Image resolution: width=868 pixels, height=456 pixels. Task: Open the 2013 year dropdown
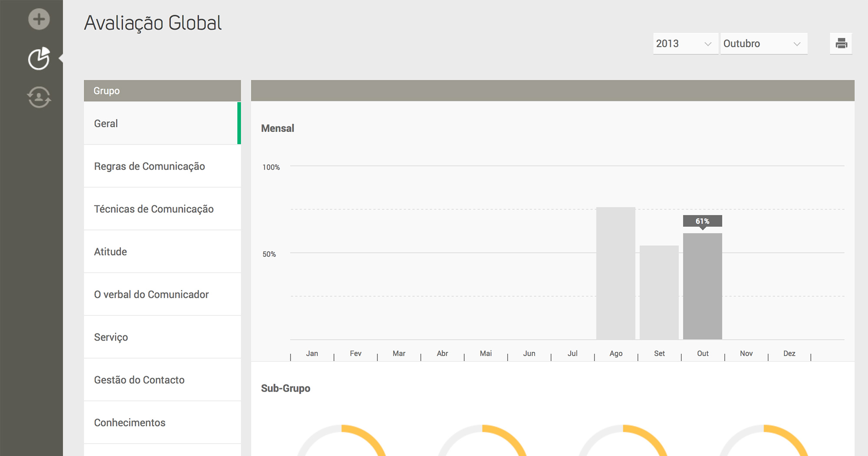(685, 43)
